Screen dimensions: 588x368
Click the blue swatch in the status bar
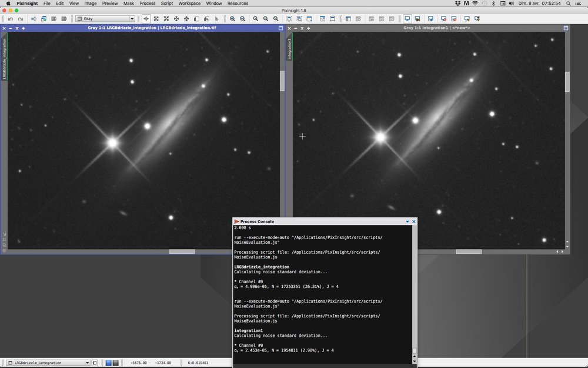[108, 363]
